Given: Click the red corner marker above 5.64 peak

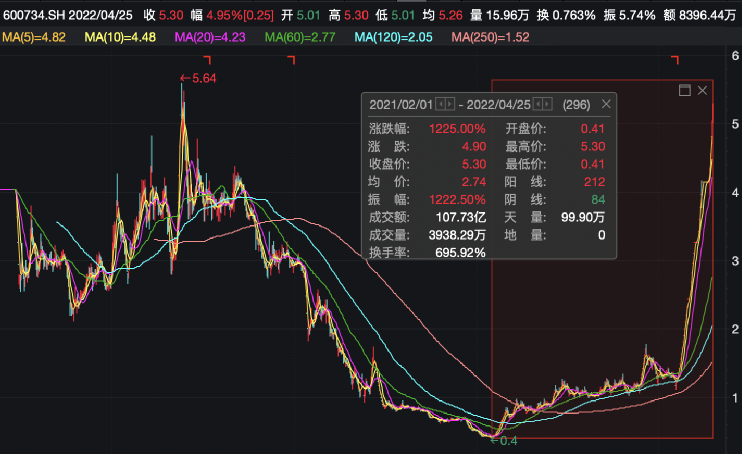Looking at the screenshot, I should (207, 60).
